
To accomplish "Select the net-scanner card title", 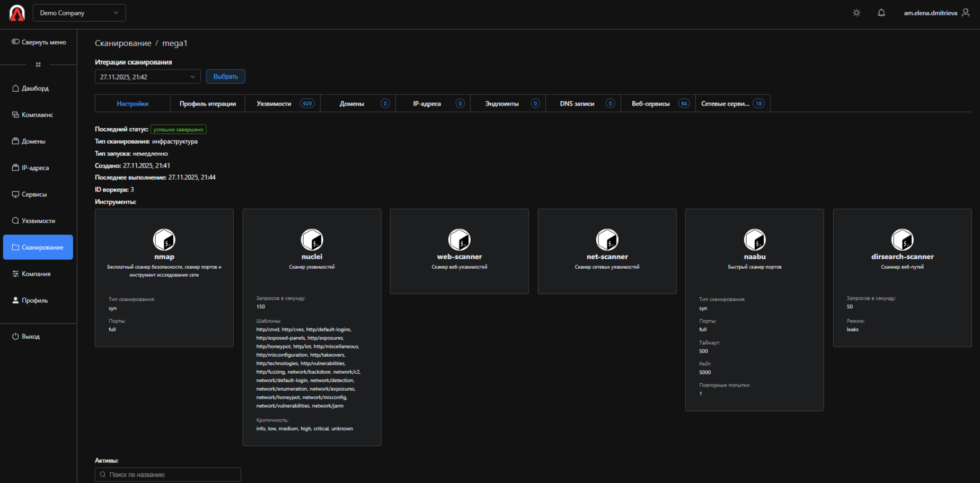I will point(607,257).
